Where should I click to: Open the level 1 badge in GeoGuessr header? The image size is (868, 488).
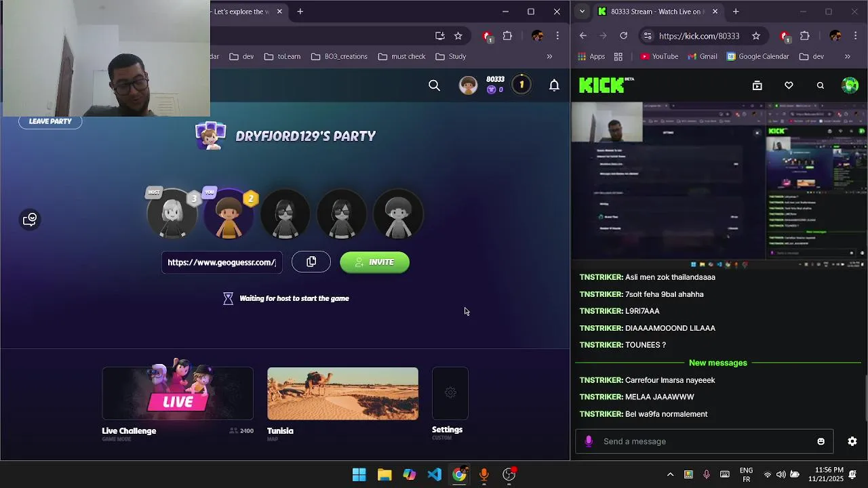pos(521,85)
